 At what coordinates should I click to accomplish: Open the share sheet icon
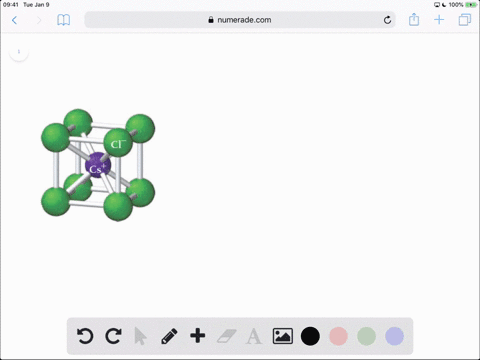tap(414, 19)
